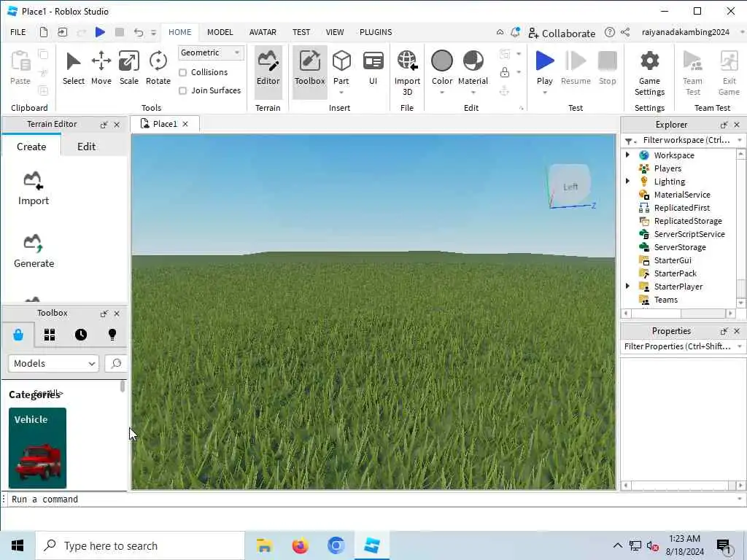The image size is (747, 560).
Task: Click Import 3D
Action: pyautogui.click(x=407, y=72)
